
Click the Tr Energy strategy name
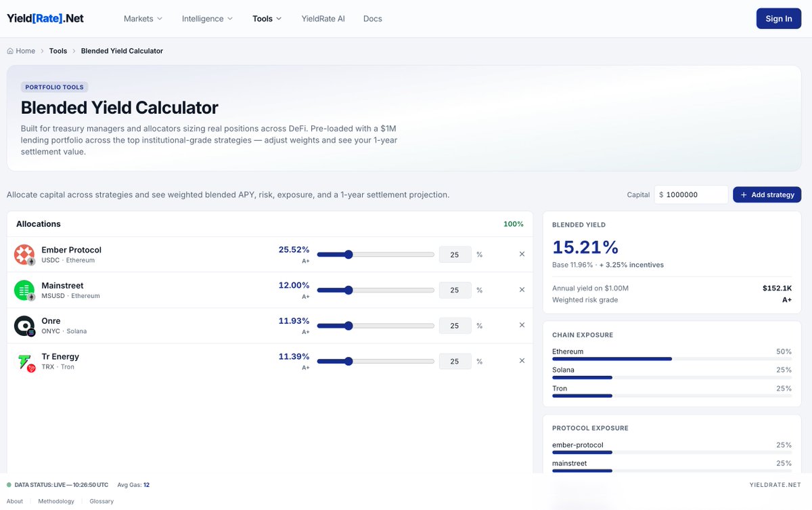(60, 356)
